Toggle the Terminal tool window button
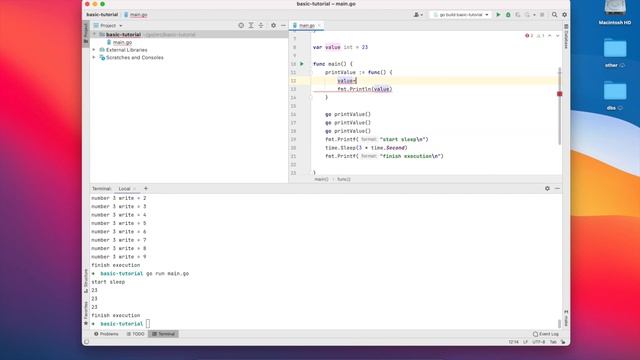 (163, 334)
